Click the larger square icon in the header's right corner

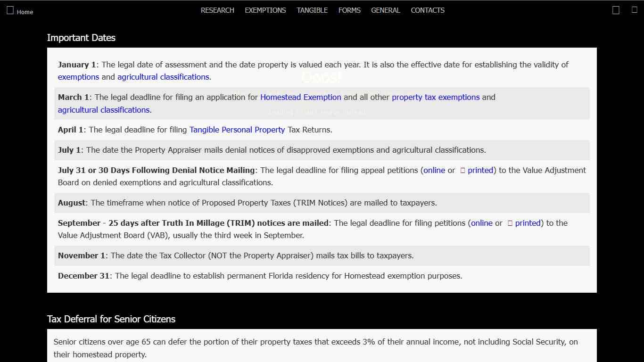point(616,10)
